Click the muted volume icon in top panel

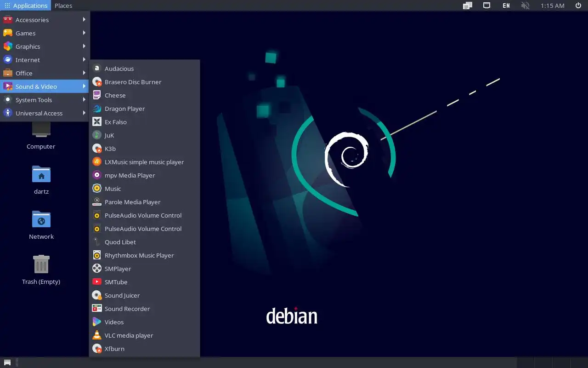click(526, 6)
